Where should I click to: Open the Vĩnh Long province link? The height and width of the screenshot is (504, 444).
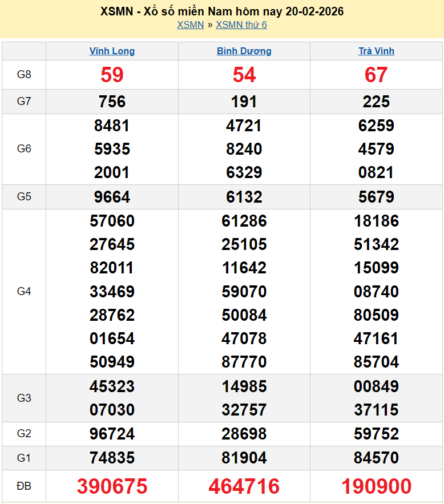pyautogui.click(x=112, y=51)
